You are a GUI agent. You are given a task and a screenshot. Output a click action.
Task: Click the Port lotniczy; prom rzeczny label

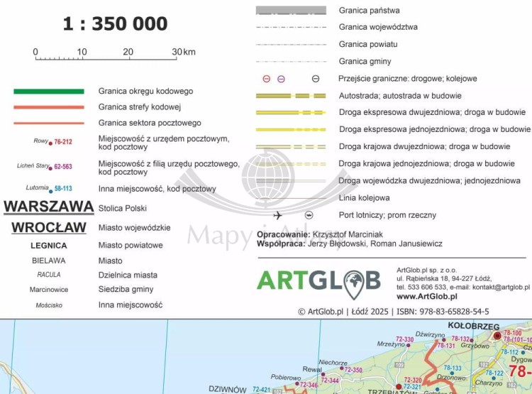(387, 215)
